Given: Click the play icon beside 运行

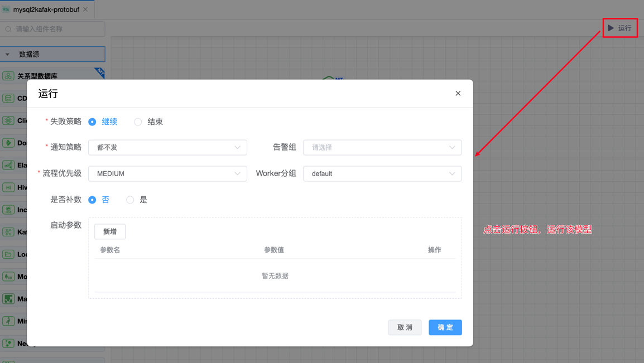Looking at the screenshot, I should click(x=611, y=28).
